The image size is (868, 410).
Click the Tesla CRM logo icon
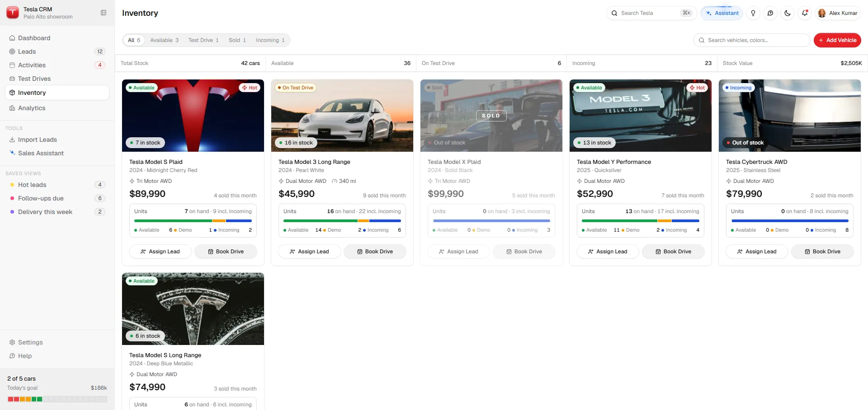pyautogui.click(x=13, y=13)
